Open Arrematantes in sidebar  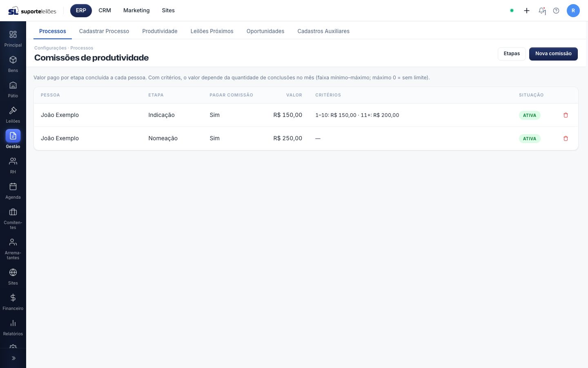click(13, 249)
